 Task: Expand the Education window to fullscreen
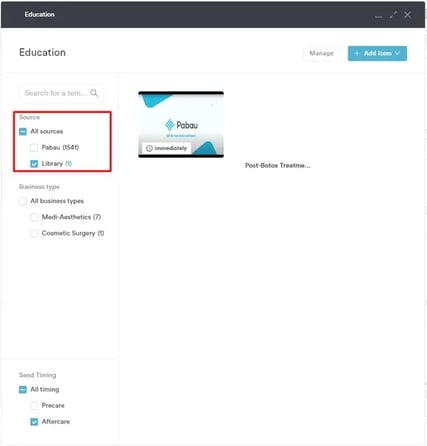coord(393,14)
